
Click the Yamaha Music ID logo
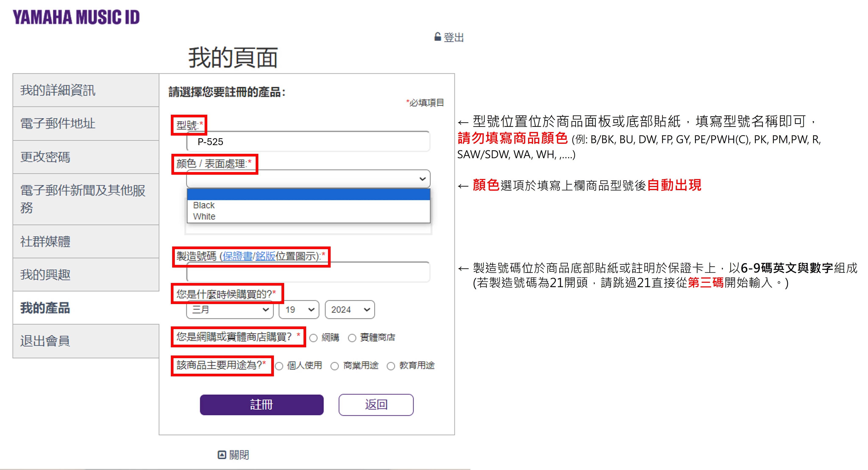pyautogui.click(x=76, y=17)
